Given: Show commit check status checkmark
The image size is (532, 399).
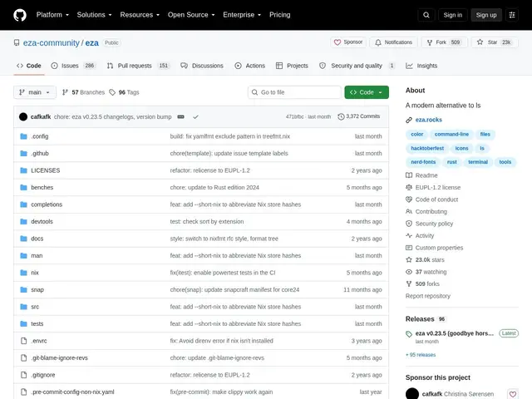Looking at the screenshot, I should point(196,116).
